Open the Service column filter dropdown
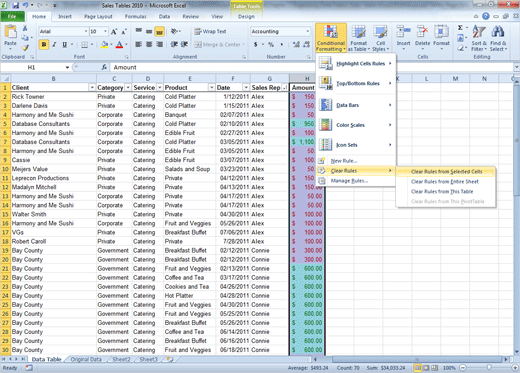 pyautogui.click(x=160, y=87)
